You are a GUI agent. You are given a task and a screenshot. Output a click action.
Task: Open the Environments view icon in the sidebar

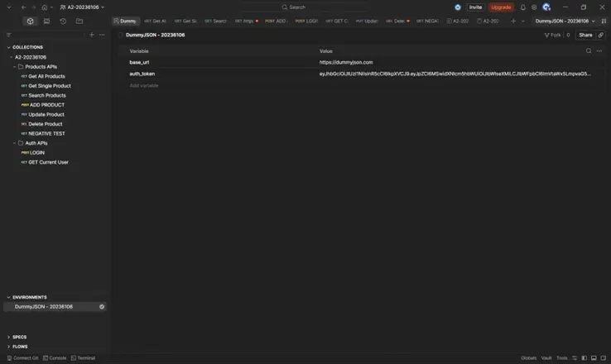coord(46,21)
